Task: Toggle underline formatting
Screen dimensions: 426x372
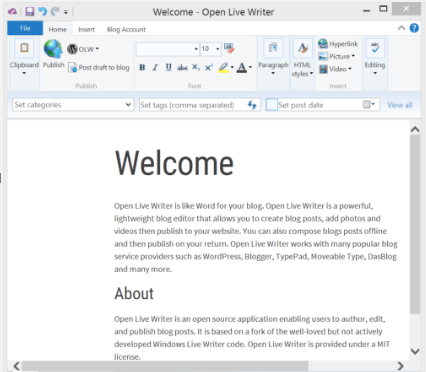Action: coord(169,67)
